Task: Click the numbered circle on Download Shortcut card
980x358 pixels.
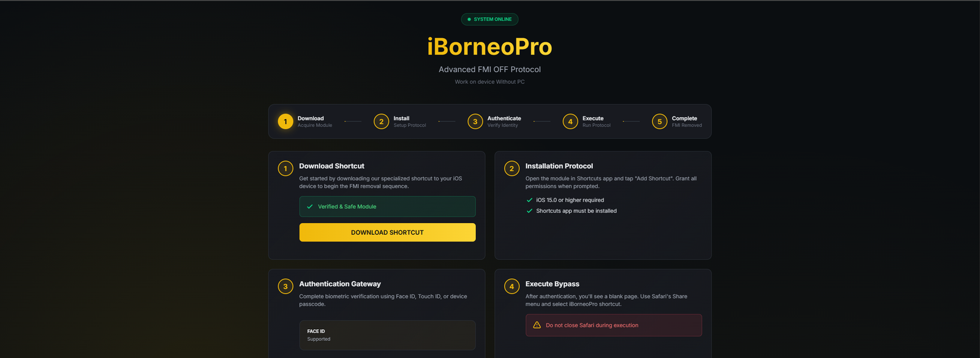Action: (285, 168)
